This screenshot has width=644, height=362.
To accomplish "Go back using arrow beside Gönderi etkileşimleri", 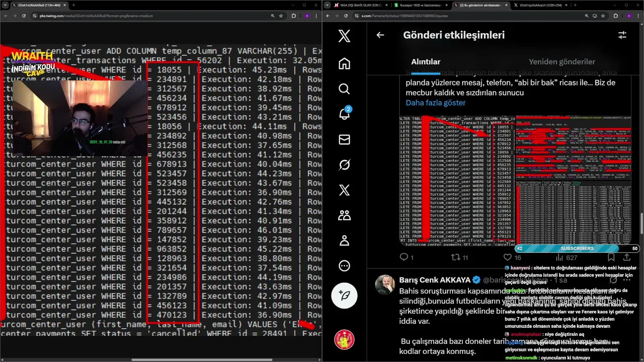I will (380, 35).
